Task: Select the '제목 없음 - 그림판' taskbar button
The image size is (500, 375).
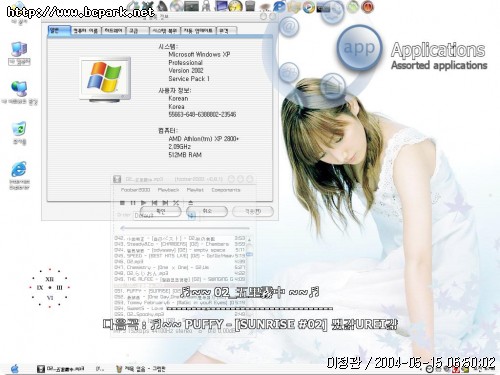Action: [x=140, y=369]
